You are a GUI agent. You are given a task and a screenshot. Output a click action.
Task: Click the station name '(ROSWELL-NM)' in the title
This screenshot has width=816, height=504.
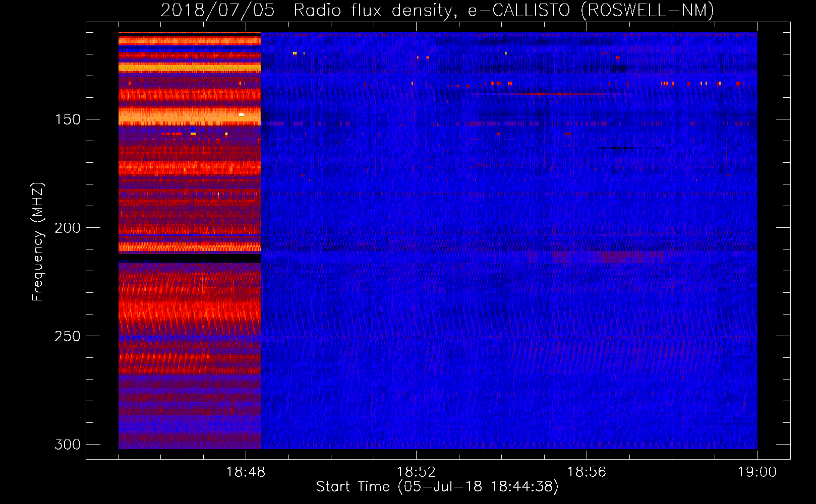tap(648, 11)
